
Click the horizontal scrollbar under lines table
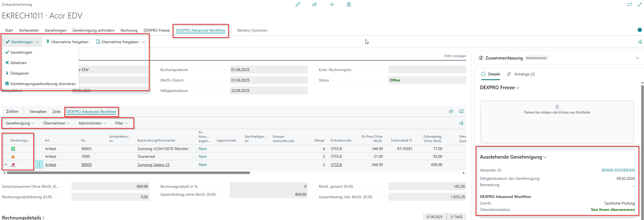coord(128,173)
